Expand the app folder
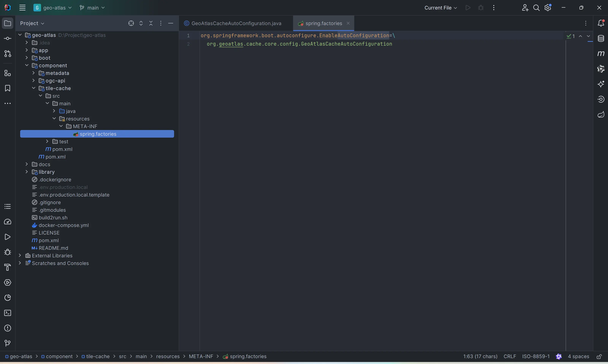The image size is (608, 364). pos(27,50)
